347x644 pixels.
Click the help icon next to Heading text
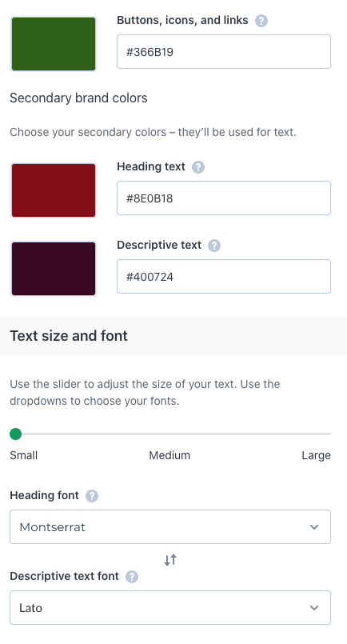(198, 167)
